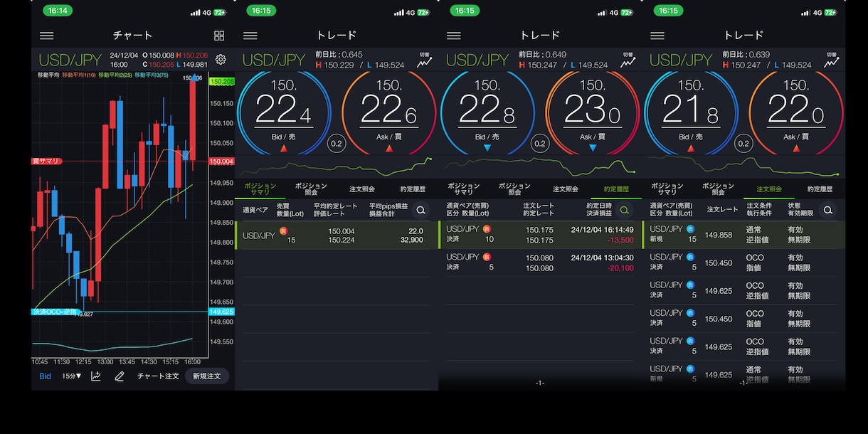The image size is (868, 434).
Task: Tap the 切替 chart icon on the Bid 150.228 screen
Action: (628, 60)
